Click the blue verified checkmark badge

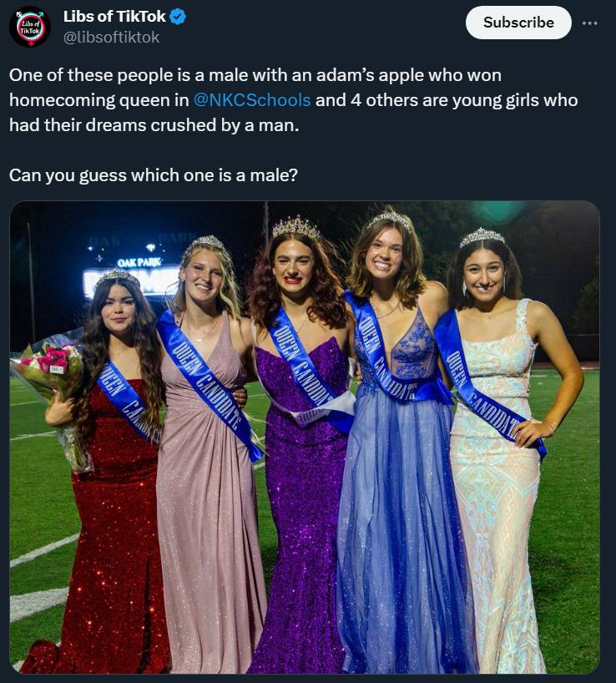click(x=178, y=17)
